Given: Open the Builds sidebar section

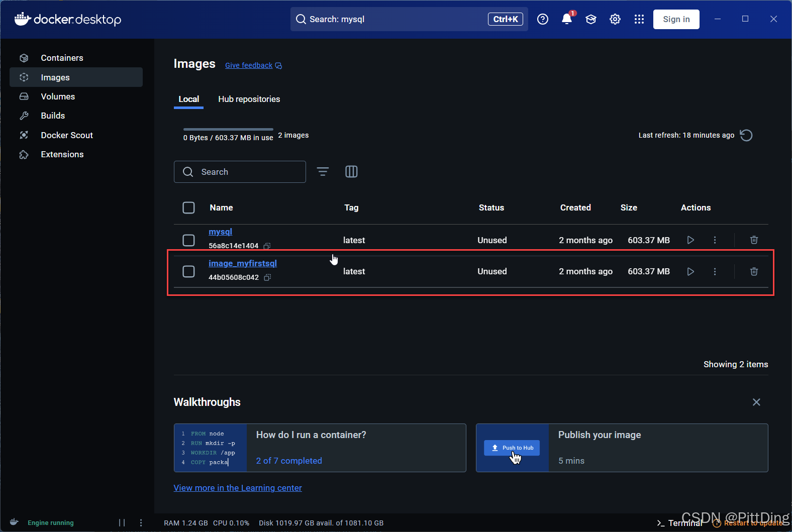Looking at the screenshot, I should point(76,116).
